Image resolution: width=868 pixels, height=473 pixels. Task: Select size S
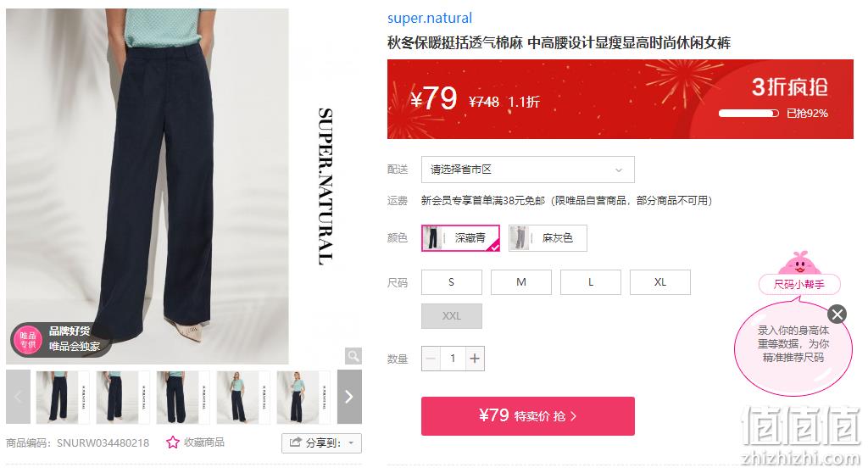[452, 282]
